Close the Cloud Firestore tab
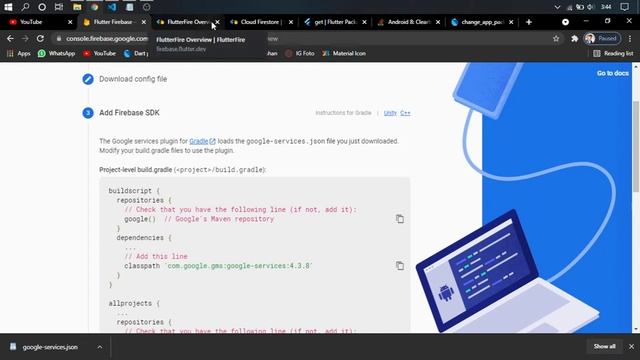The image size is (640, 360). pyautogui.click(x=291, y=22)
